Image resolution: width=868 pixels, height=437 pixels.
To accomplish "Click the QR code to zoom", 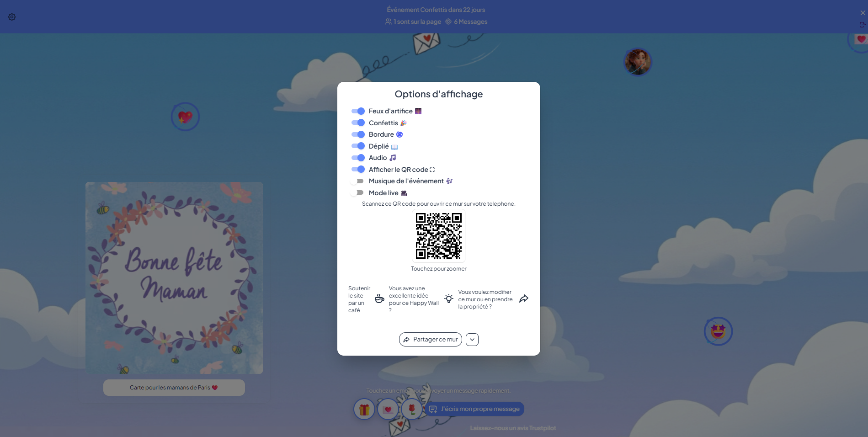I will tap(439, 236).
